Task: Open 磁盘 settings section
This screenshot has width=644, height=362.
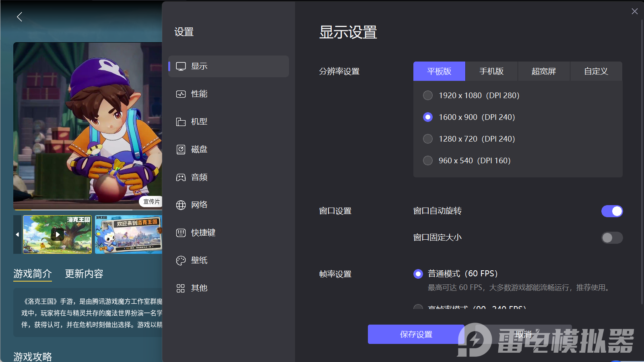Action: coord(229,150)
